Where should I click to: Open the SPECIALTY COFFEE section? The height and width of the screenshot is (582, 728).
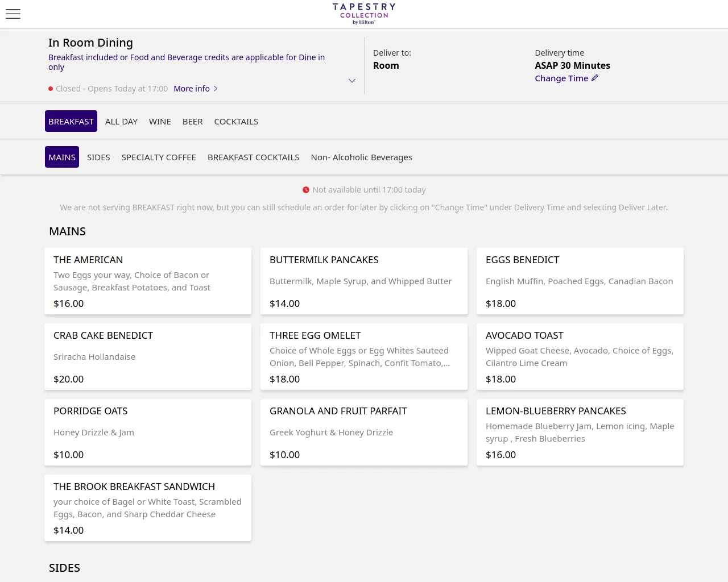tap(159, 157)
